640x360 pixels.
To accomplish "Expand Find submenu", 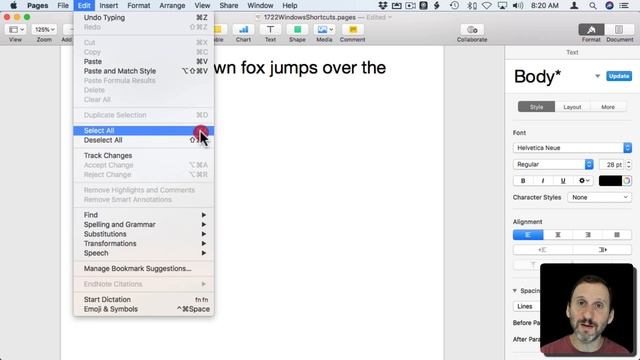I will [x=144, y=215].
